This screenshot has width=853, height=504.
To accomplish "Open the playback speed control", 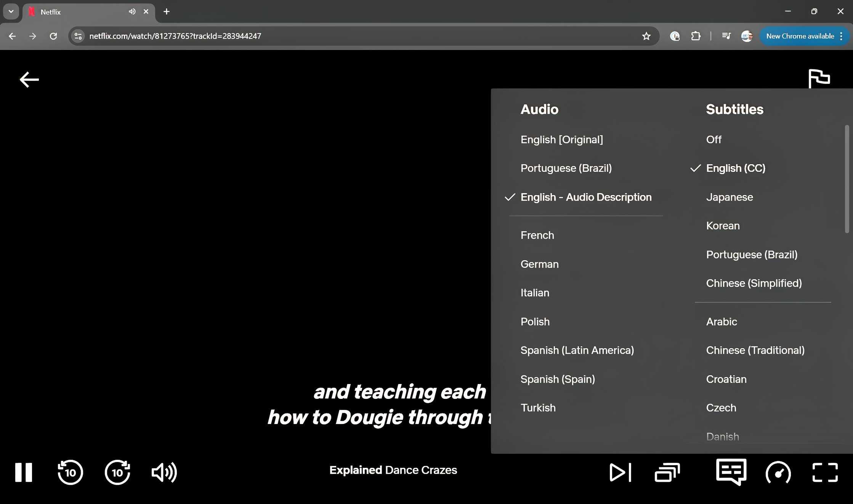I will pyautogui.click(x=778, y=472).
